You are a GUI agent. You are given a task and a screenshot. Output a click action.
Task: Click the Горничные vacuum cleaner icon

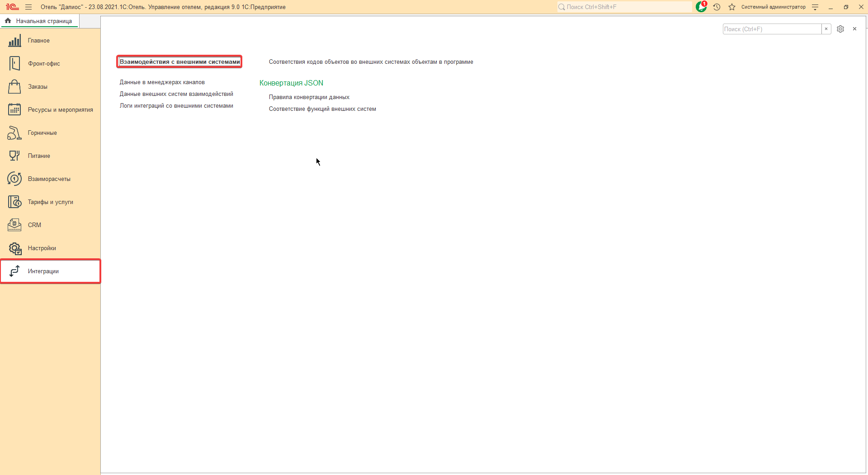coord(14,133)
